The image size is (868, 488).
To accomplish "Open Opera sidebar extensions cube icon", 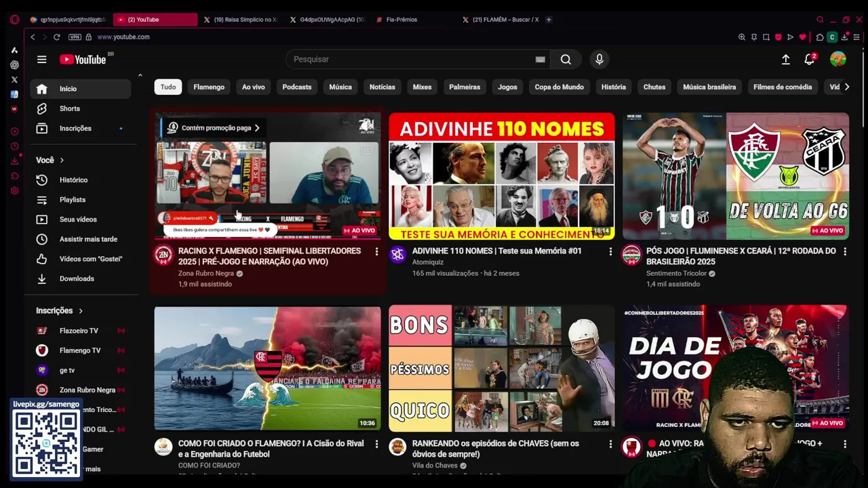I will coord(14,176).
